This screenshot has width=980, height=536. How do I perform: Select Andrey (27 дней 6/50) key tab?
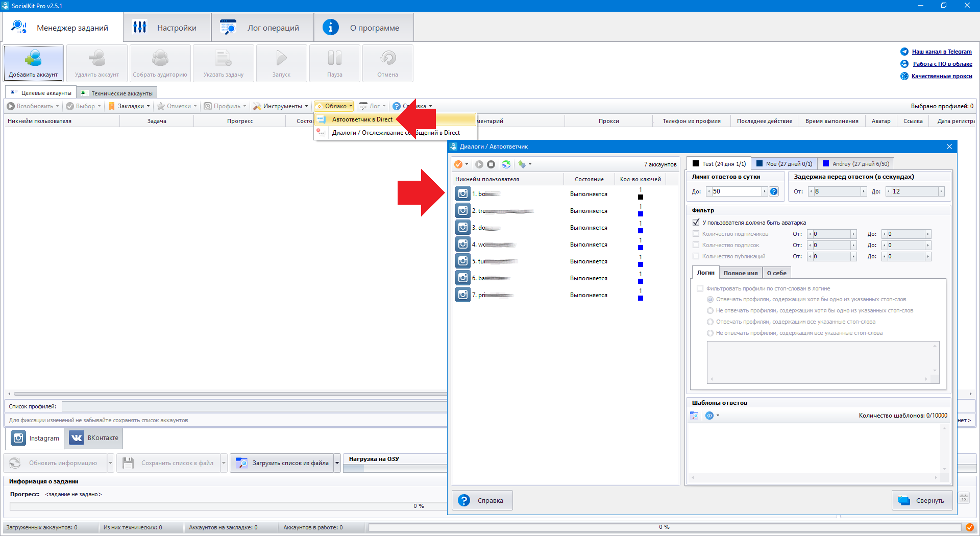point(856,164)
